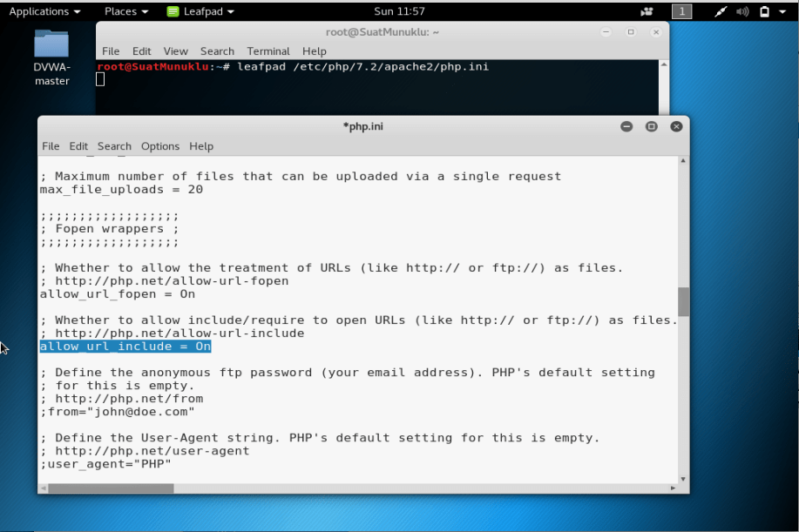Click the highlighted line allow_url_include = On
The image size is (799, 532).
tap(125, 347)
